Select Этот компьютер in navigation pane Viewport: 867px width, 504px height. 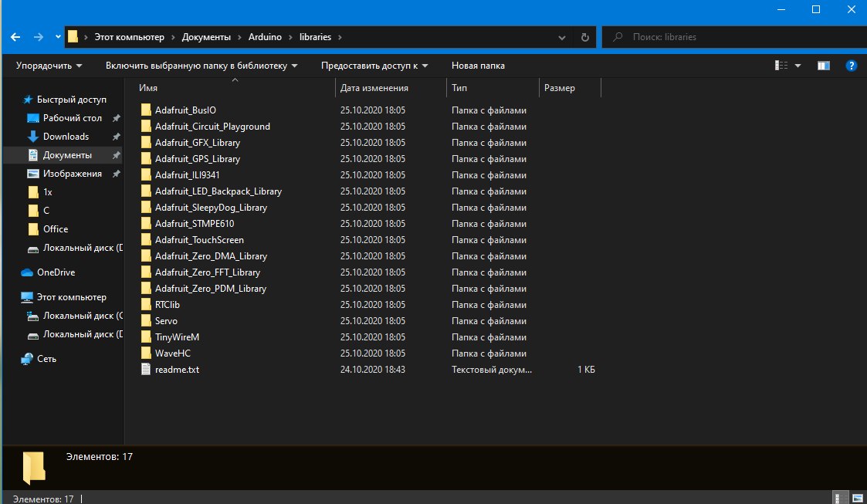[71, 296]
